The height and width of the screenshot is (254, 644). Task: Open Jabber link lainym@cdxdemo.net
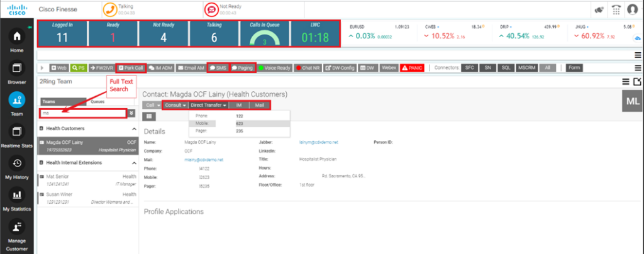click(319, 142)
